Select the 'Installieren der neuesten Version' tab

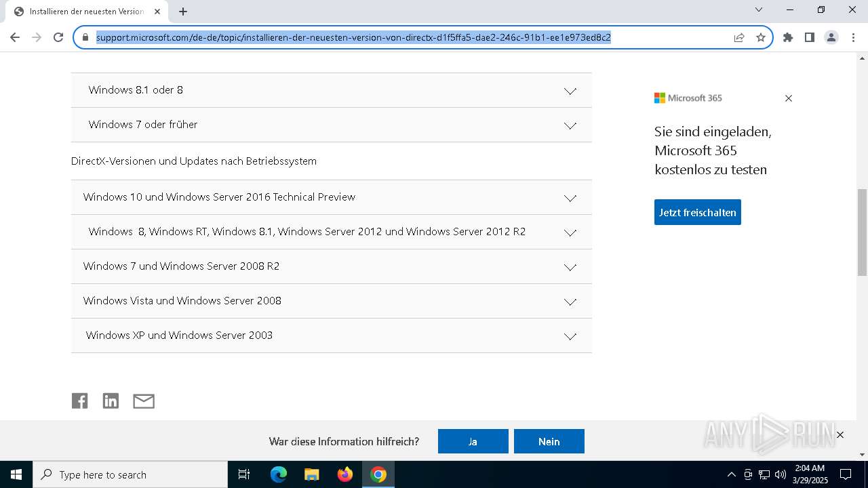(87, 12)
